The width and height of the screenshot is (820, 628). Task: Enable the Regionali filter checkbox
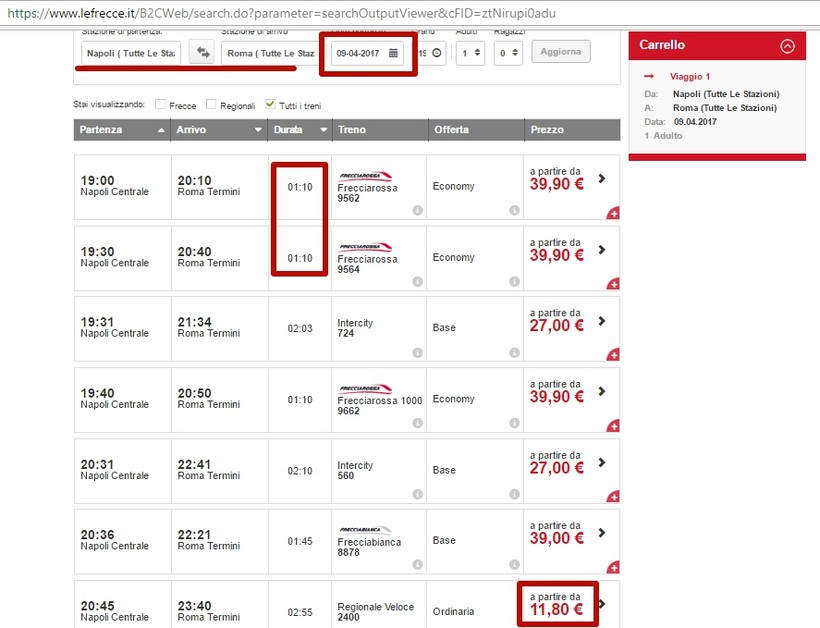211,105
